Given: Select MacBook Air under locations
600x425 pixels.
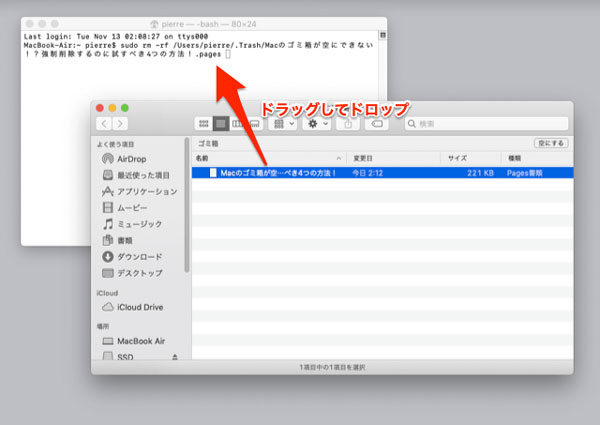Looking at the screenshot, I should tap(134, 341).
